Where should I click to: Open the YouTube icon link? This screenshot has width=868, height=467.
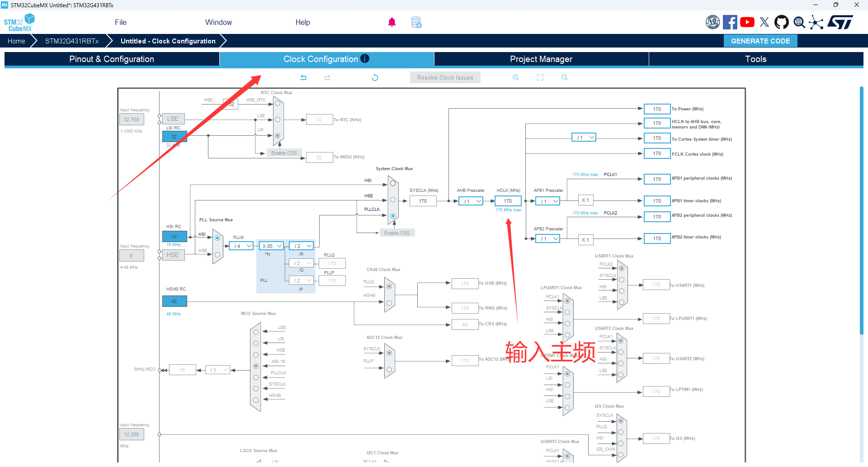(747, 22)
